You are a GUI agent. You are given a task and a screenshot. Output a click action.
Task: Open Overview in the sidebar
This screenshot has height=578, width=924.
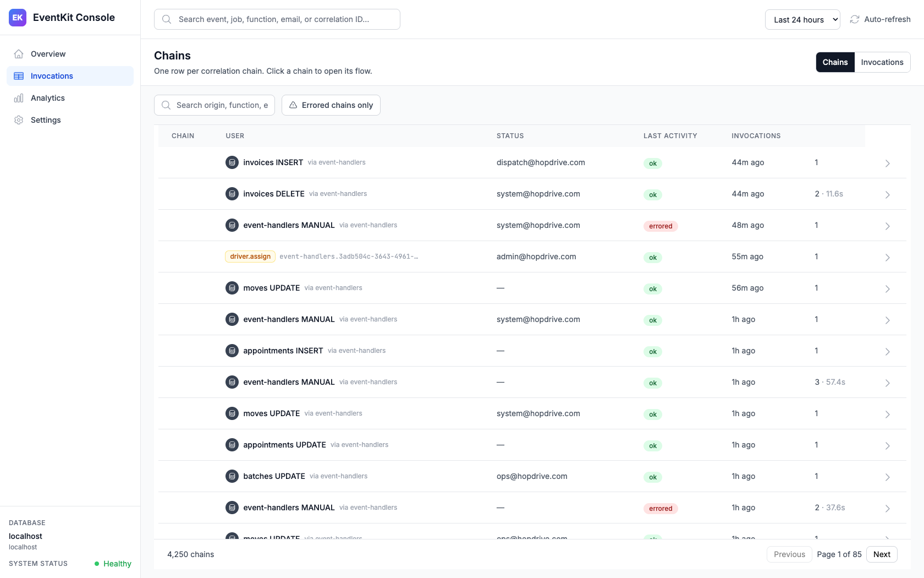click(70, 54)
